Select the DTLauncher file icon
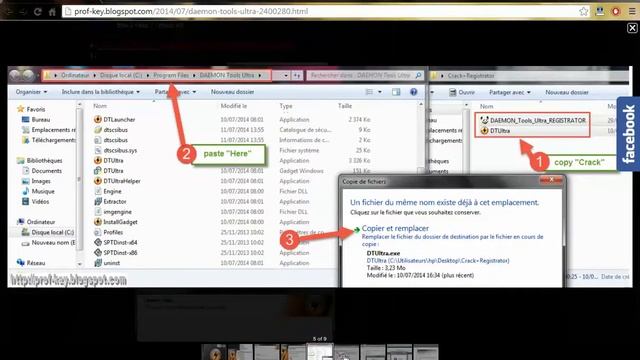640x360 pixels. coord(98,119)
